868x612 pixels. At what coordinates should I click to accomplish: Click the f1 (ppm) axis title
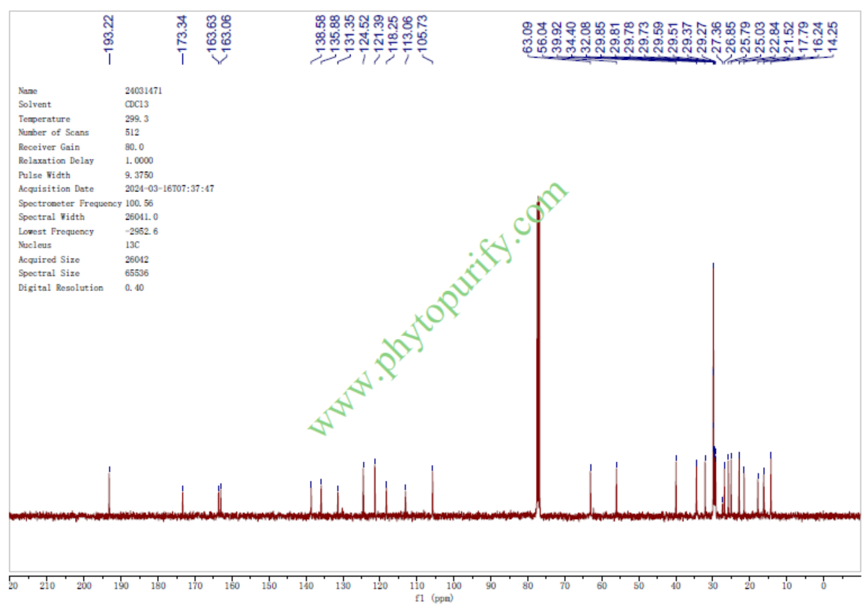pos(434,598)
